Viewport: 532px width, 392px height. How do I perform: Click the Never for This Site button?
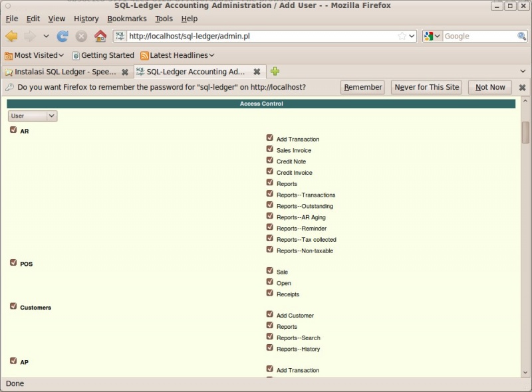tap(426, 87)
